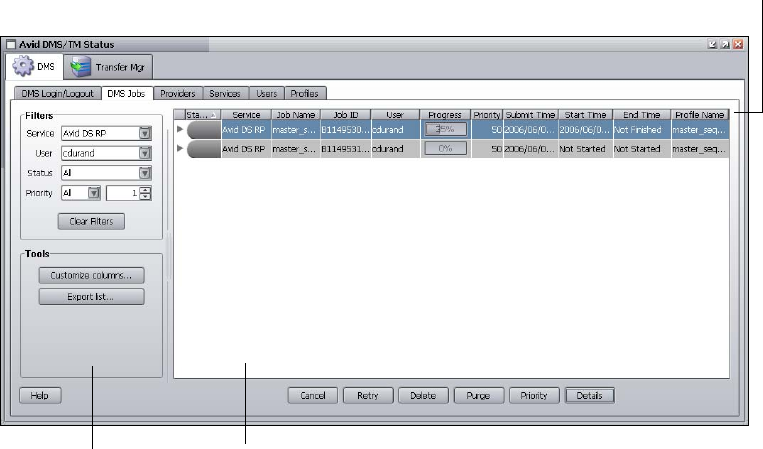Click the 35% progress bar

(x=445, y=129)
